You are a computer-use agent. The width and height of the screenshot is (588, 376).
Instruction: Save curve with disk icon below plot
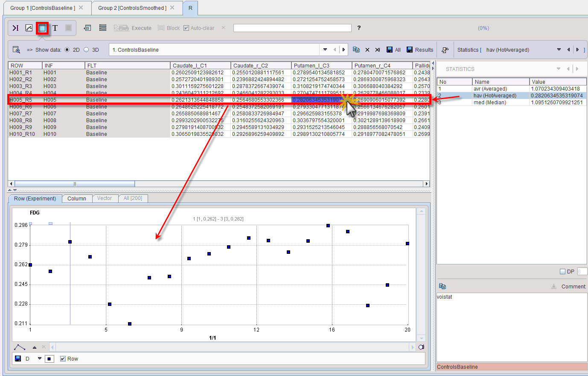click(x=18, y=358)
